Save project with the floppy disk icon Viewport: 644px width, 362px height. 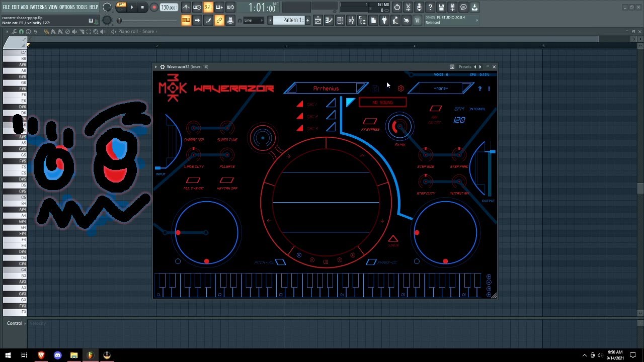coord(441,8)
